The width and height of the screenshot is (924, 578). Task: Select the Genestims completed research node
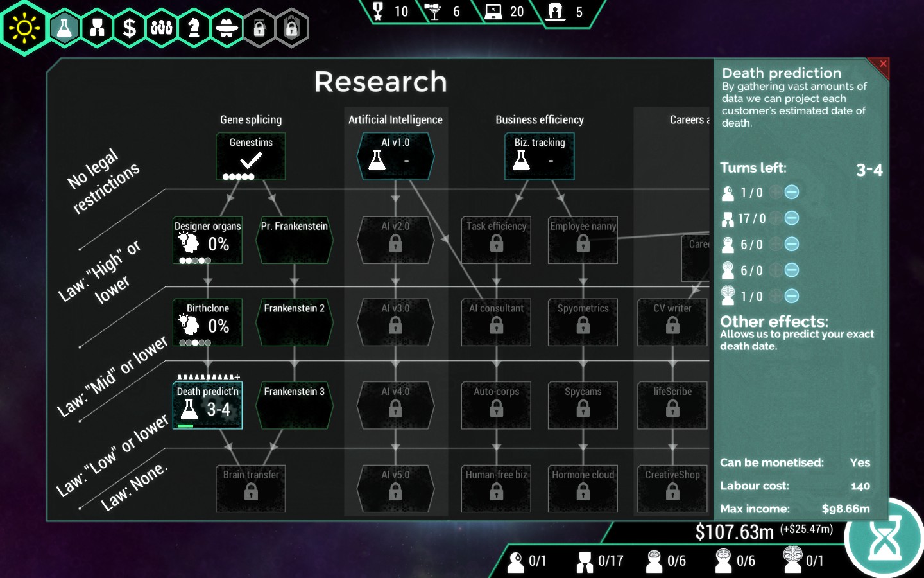(251, 156)
